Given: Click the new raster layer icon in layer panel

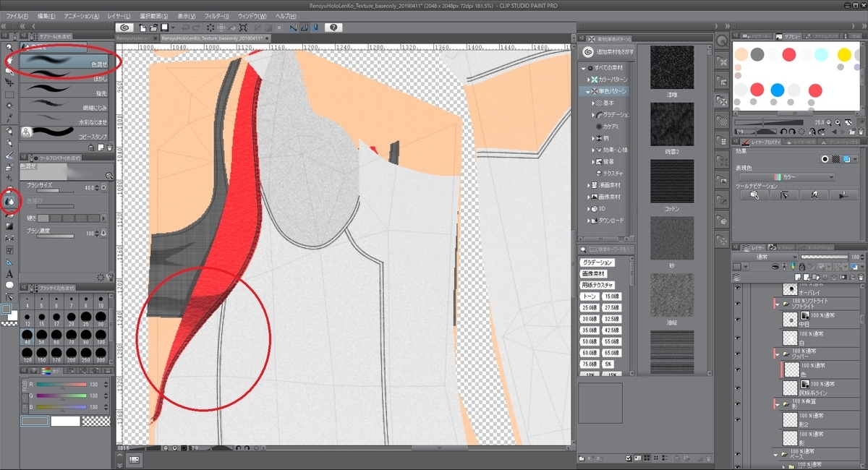Looking at the screenshot, I should (796, 278).
